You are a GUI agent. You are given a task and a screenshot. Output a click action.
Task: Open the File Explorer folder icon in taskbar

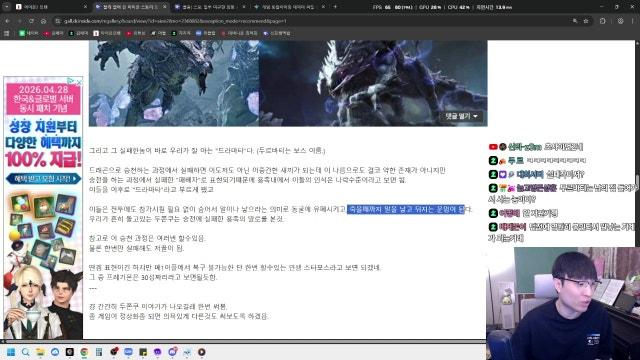coord(40,352)
